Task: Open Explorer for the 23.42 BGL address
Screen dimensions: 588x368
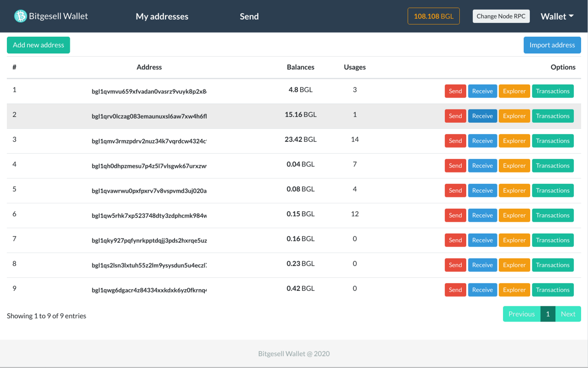Action: click(514, 141)
